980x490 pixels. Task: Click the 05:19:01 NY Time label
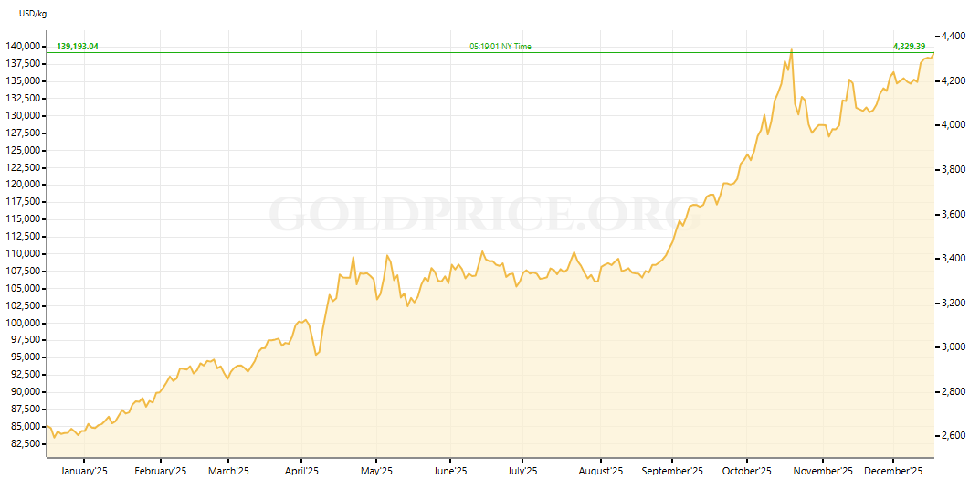tap(501, 47)
